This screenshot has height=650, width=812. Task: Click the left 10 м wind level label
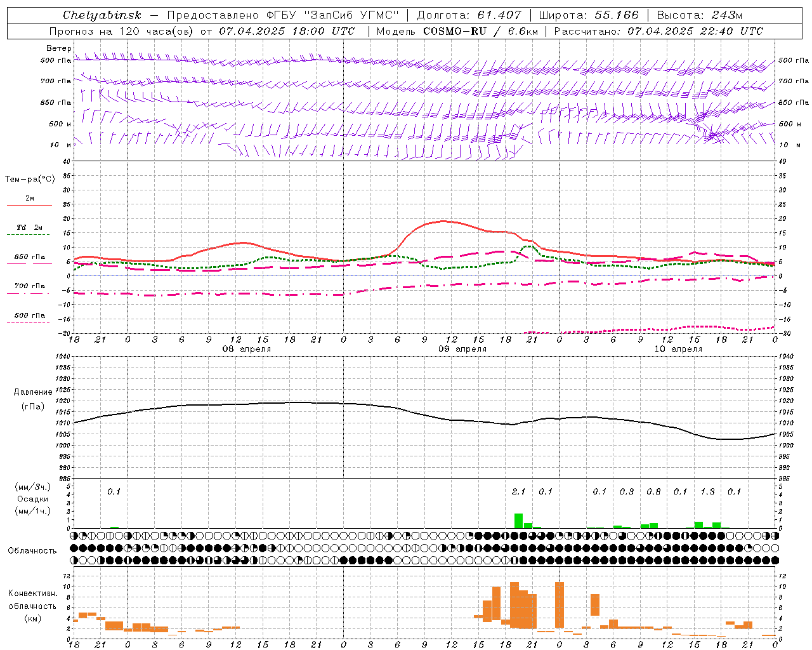[61, 145]
